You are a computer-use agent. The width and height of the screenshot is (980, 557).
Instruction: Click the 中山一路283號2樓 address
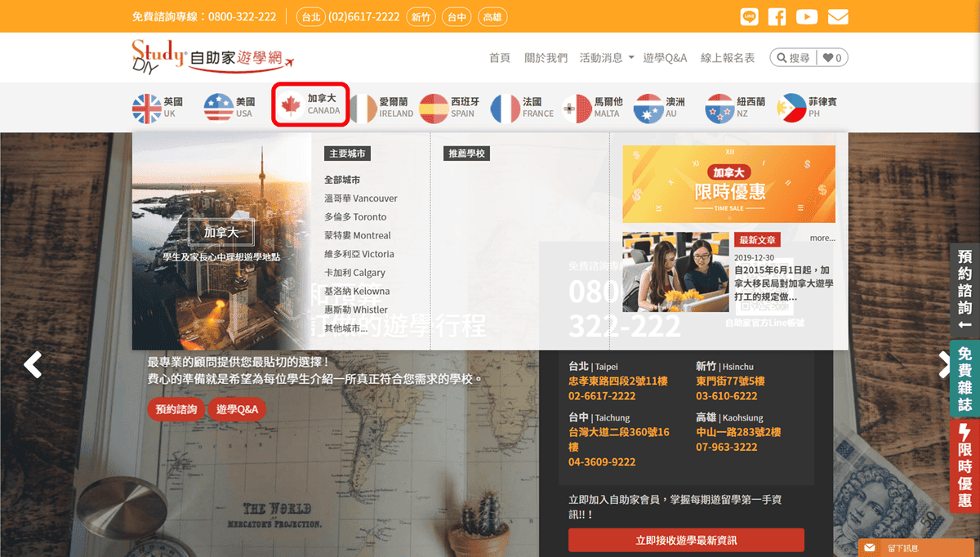tap(738, 432)
